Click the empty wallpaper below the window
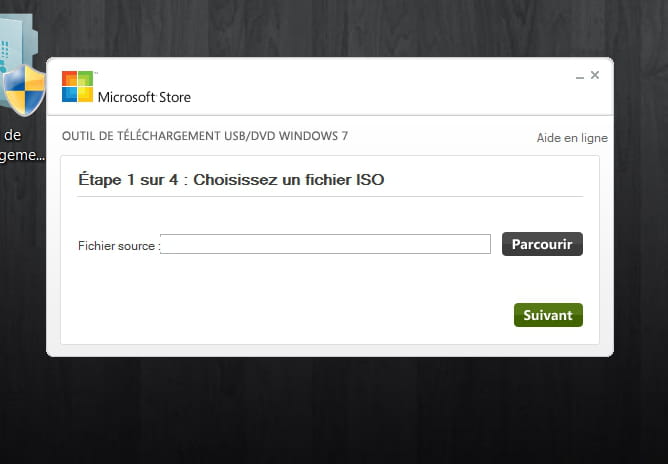Screen dimensions: 668x464 [x=330, y=410]
